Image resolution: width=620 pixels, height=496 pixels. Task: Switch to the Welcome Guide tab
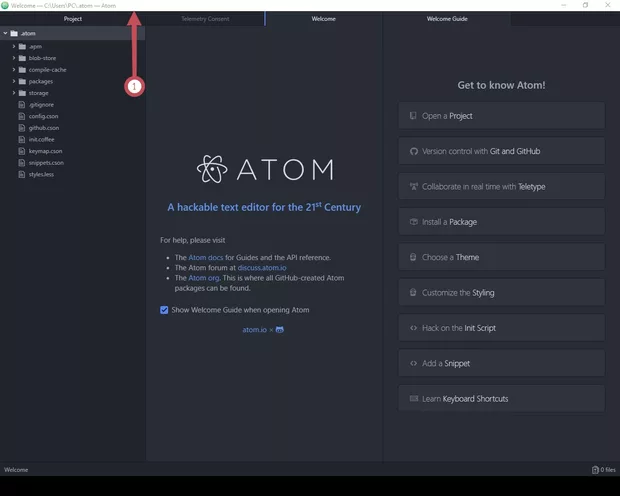click(x=447, y=19)
